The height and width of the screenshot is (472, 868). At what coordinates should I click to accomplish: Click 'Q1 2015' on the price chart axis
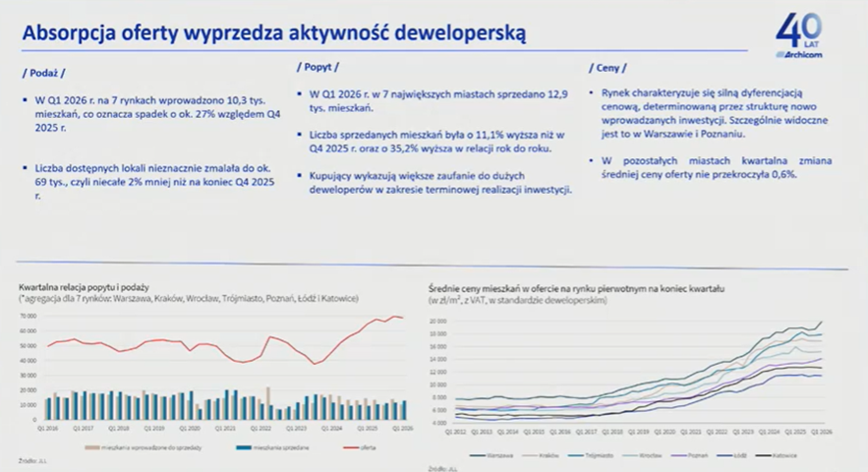pyautogui.click(x=534, y=432)
